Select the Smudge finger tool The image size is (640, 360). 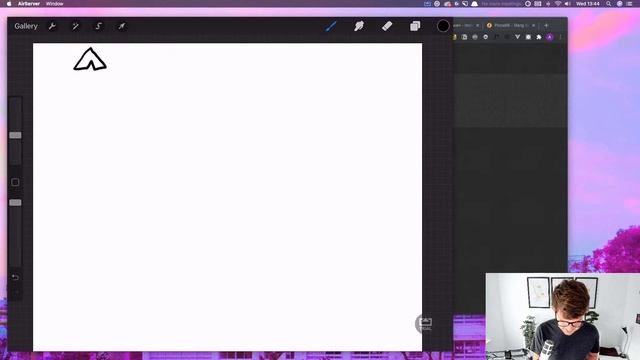click(359, 26)
